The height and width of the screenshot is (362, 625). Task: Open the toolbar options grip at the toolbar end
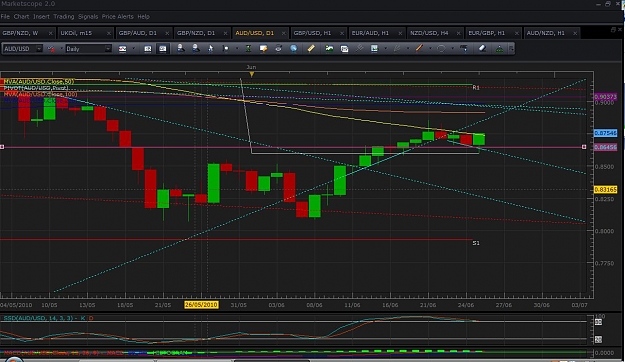coord(511,49)
